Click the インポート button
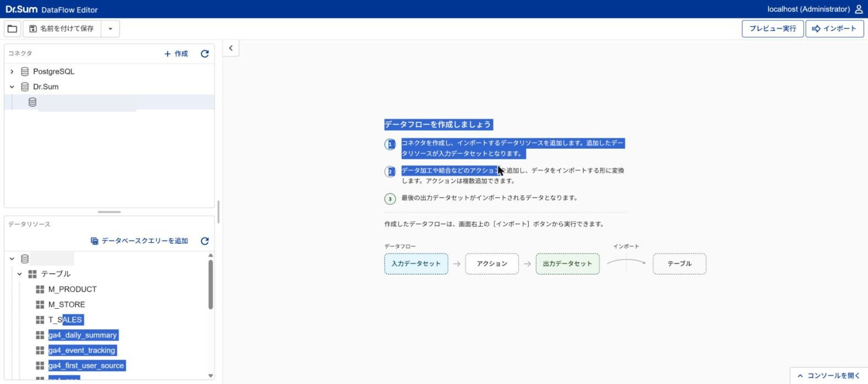 click(x=835, y=29)
